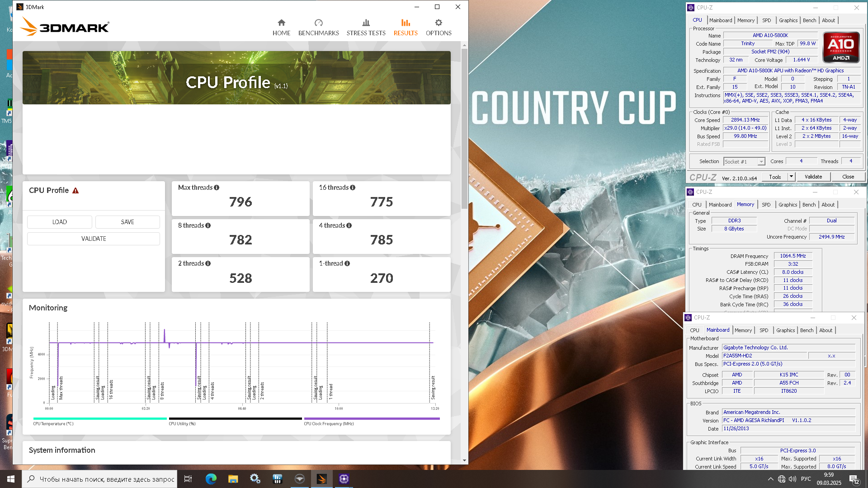Viewport: 868px width, 488px height.
Task: Select Memory tab in bottom CPU-Z window
Action: tap(743, 330)
